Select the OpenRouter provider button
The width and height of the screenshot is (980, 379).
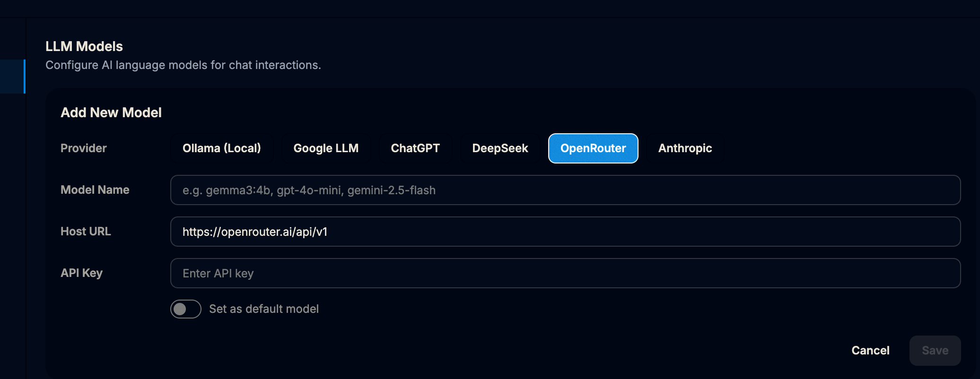pos(593,148)
